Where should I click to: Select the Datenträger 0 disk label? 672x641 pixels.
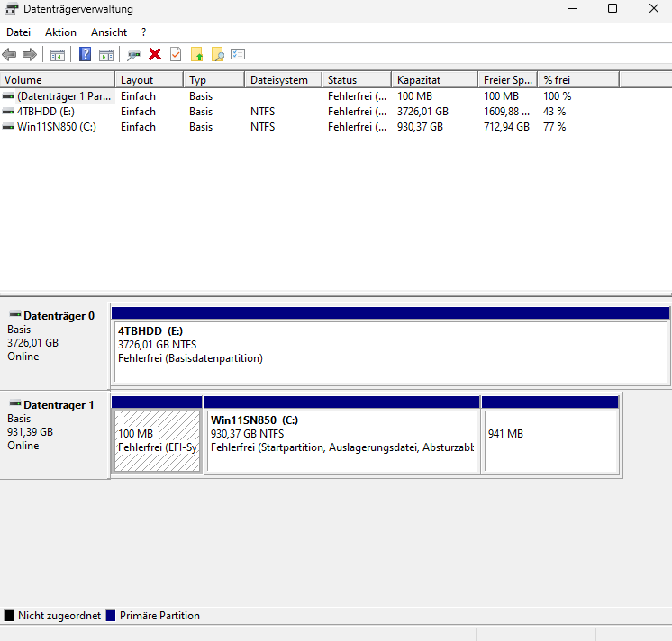pyautogui.click(x=54, y=345)
